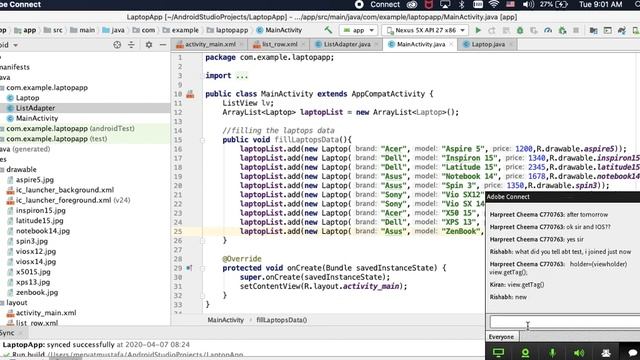Open ic_launcher_background.xml in tree
This screenshot has height=360, width=640.
pos(64,190)
